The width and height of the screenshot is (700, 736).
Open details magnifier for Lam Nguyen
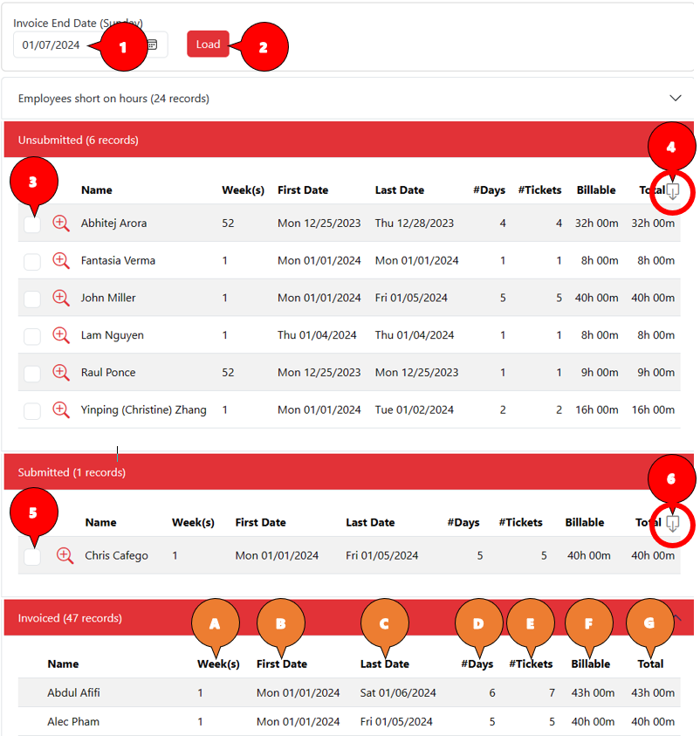click(x=61, y=335)
